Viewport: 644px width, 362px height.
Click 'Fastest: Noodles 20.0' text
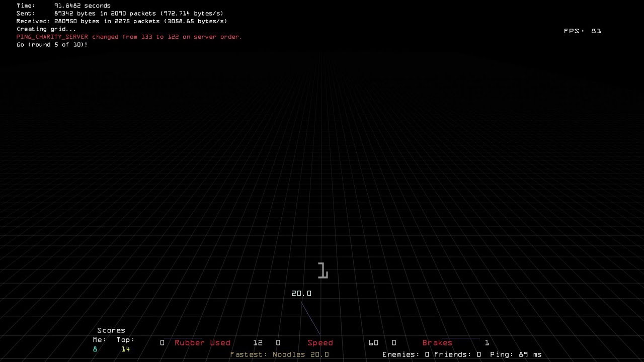[x=279, y=354]
